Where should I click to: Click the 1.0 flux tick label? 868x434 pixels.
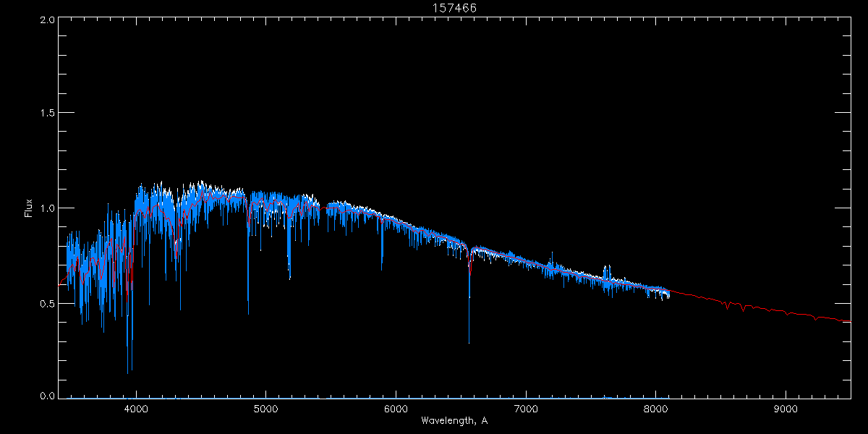pyautogui.click(x=48, y=208)
